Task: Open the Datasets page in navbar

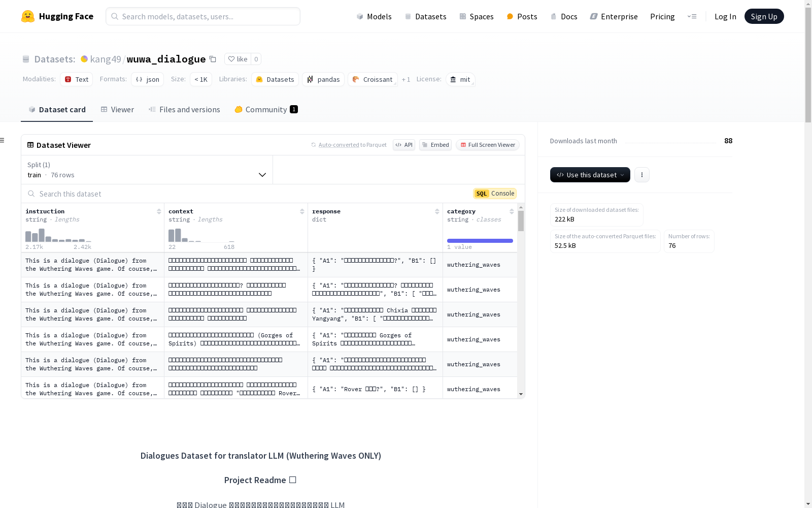Action: pyautogui.click(x=425, y=16)
